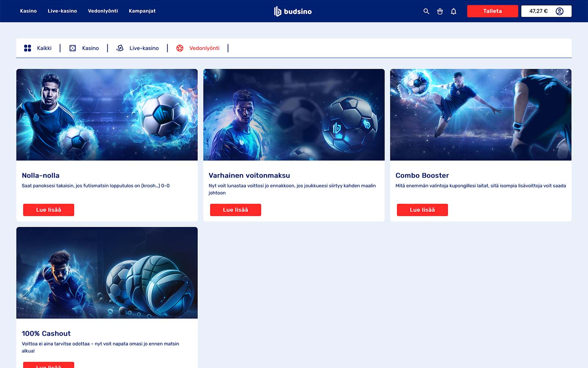Click the Live-kasino cards icon
This screenshot has height=368, width=588.
[x=120, y=48]
